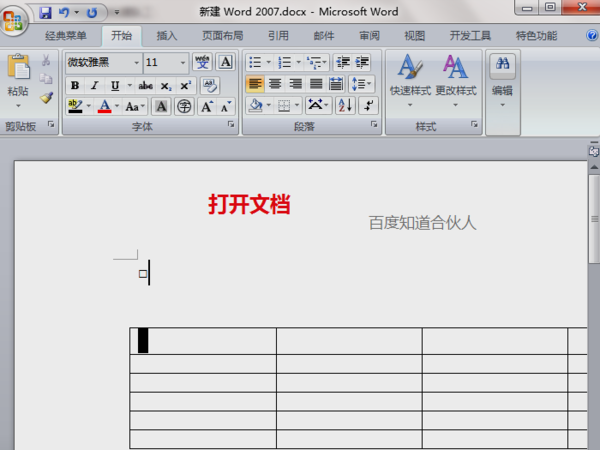Save the document from quick access toolbar
Screen dimensions: 600x450
46,13
